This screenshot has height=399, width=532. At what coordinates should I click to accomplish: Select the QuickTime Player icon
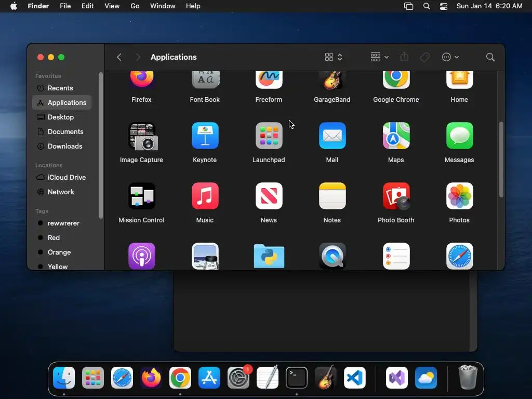[332, 256]
